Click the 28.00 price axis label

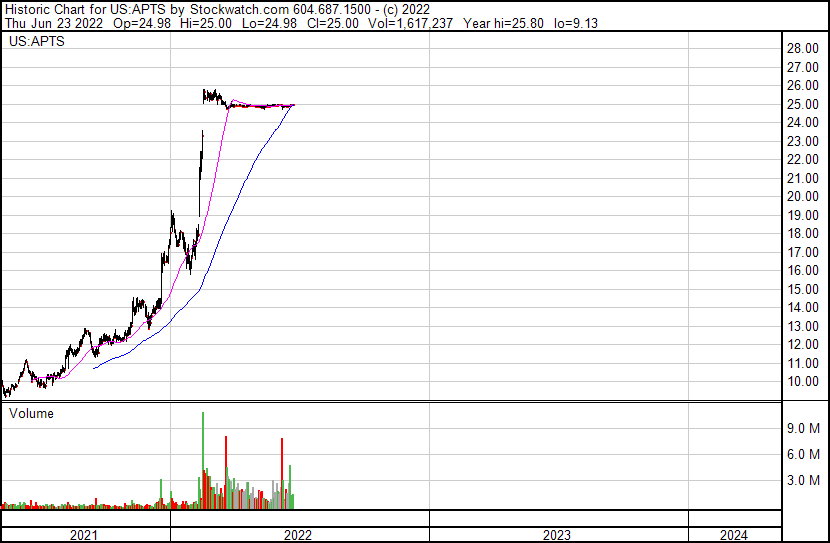click(x=802, y=49)
